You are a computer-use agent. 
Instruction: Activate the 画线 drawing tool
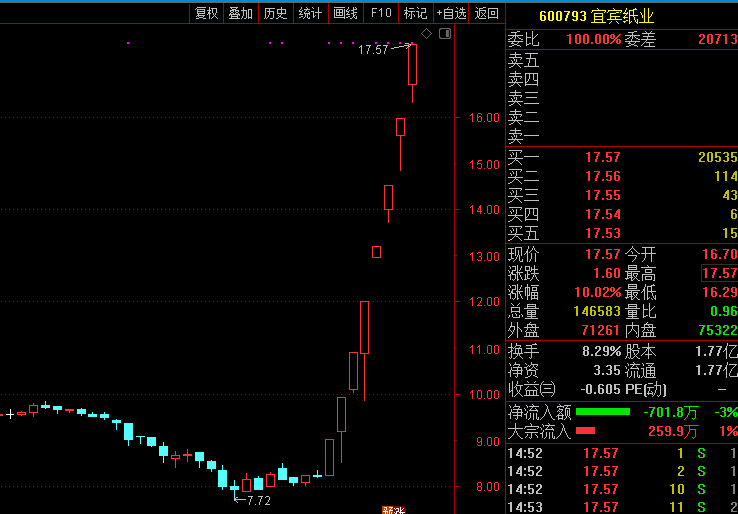pos(345,13)
